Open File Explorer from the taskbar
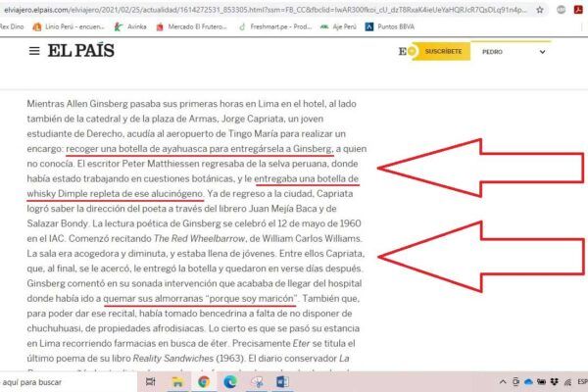This screenshot has width=588, height=392. point(177,382)
